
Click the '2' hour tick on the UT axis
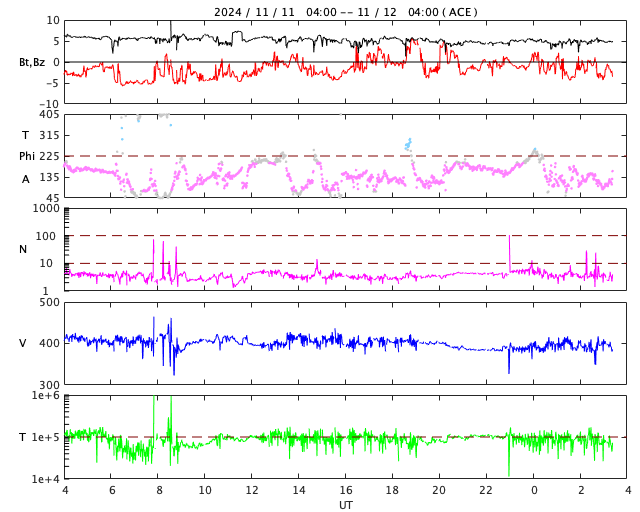pyautogui.click(x=581, y=490)
